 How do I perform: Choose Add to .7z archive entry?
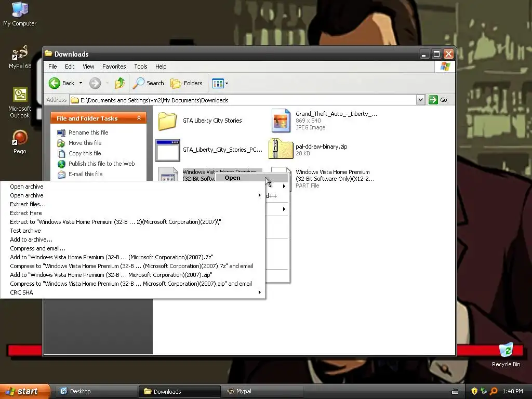tap(132, 257)
